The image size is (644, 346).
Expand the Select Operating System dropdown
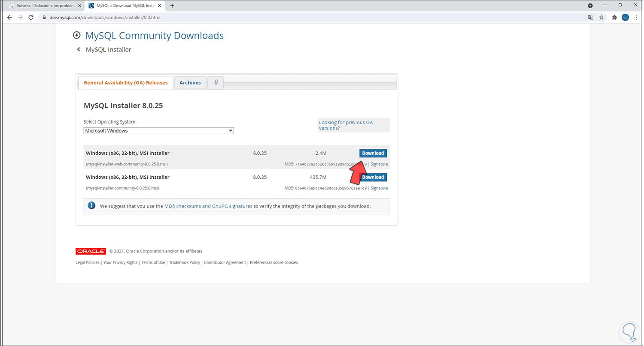click(158, 131)
